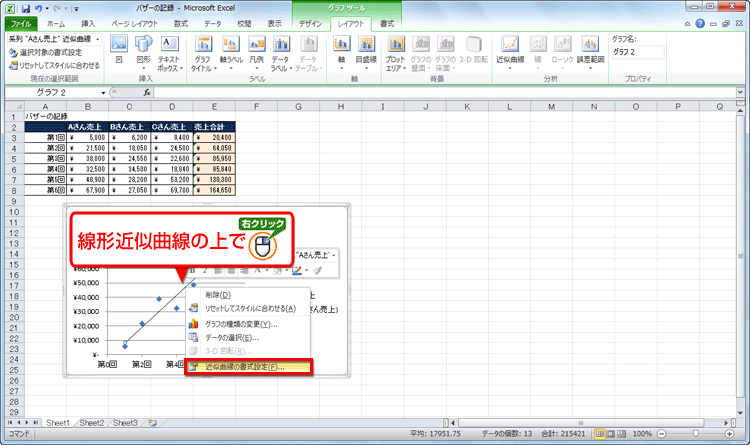Edit the グラフ名 field containing グラフ 2
Image resolution: width=750 pixels, height=445 pixels.
tap(638, 52)
